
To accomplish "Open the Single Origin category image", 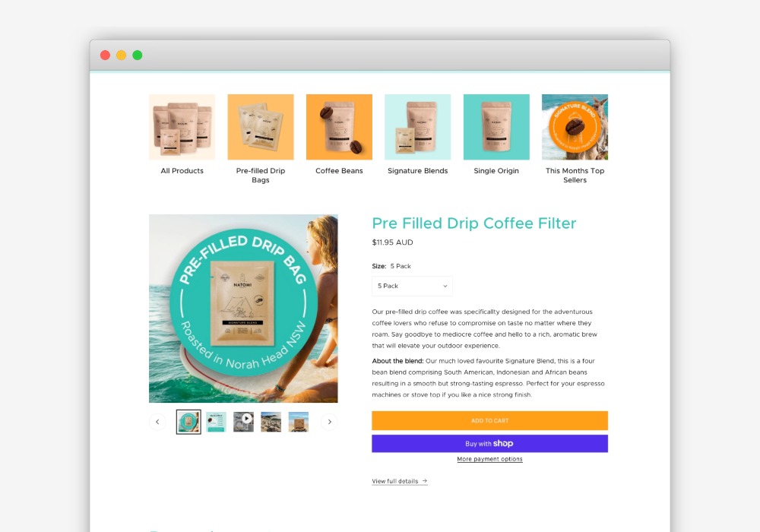I will tap(496, 127).
